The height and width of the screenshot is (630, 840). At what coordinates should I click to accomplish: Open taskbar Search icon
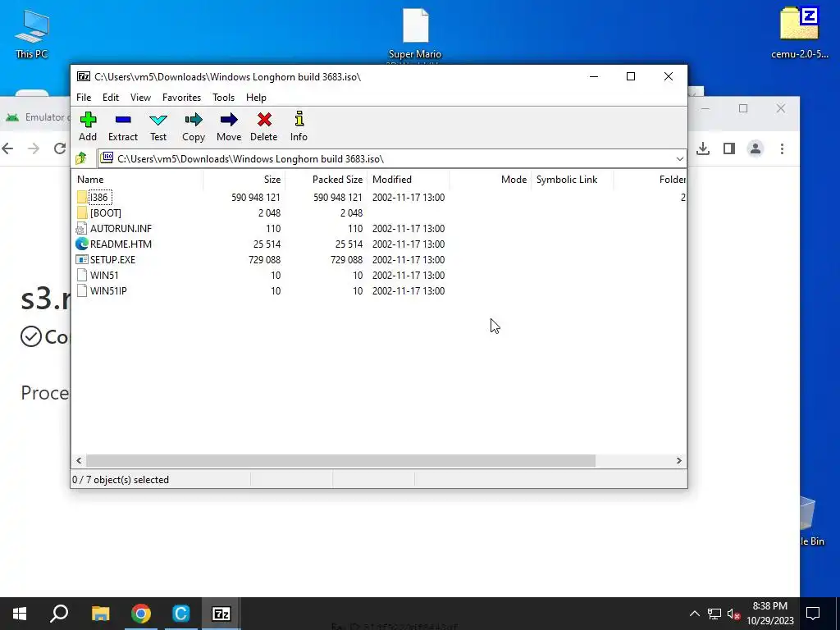[x=59, y=614]
